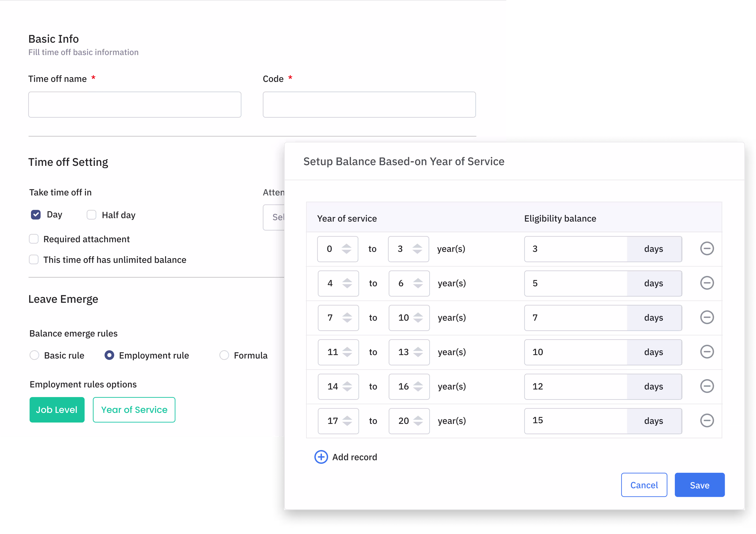756x534 pixels.
Task: Switch to Year of Service option
Action: click(134, 410)
